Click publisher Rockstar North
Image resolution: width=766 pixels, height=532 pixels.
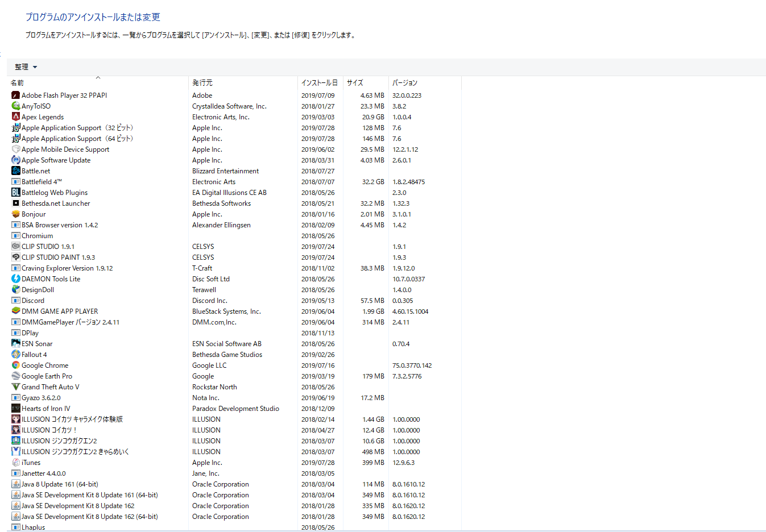[214, 387]
